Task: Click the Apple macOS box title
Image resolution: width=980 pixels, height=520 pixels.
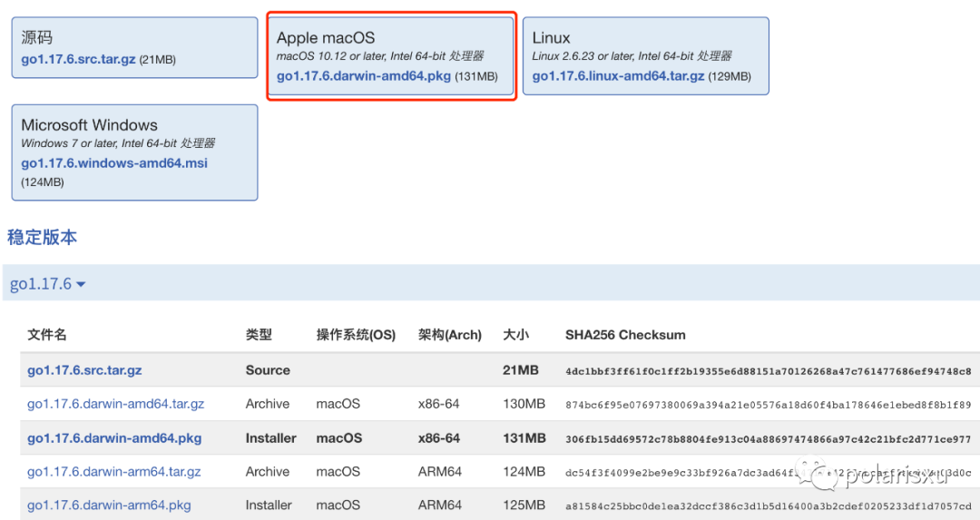Action: (326, 37)
